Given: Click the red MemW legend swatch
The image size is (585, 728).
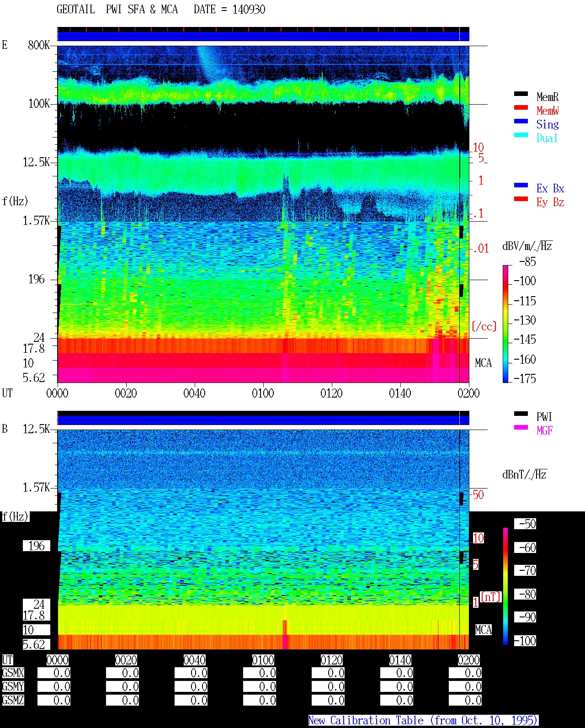Looking at the screenshot, I should (521, 107).
